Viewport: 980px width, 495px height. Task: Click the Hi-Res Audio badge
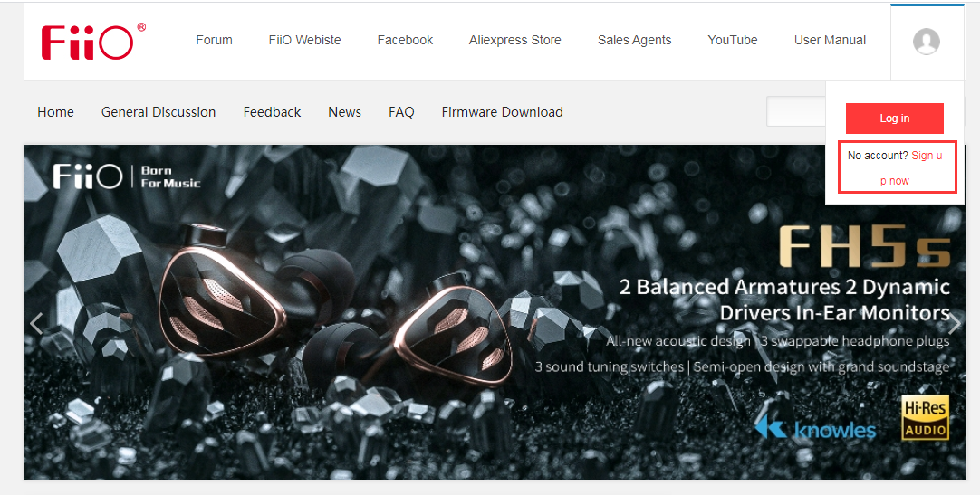(925, 417)
